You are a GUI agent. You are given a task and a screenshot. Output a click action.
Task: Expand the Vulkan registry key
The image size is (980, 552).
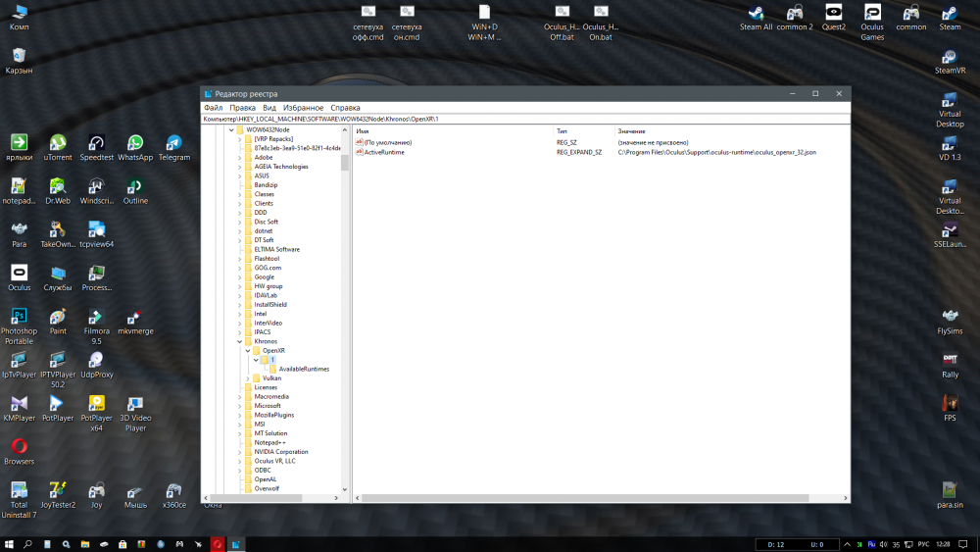tap(249, 378)
